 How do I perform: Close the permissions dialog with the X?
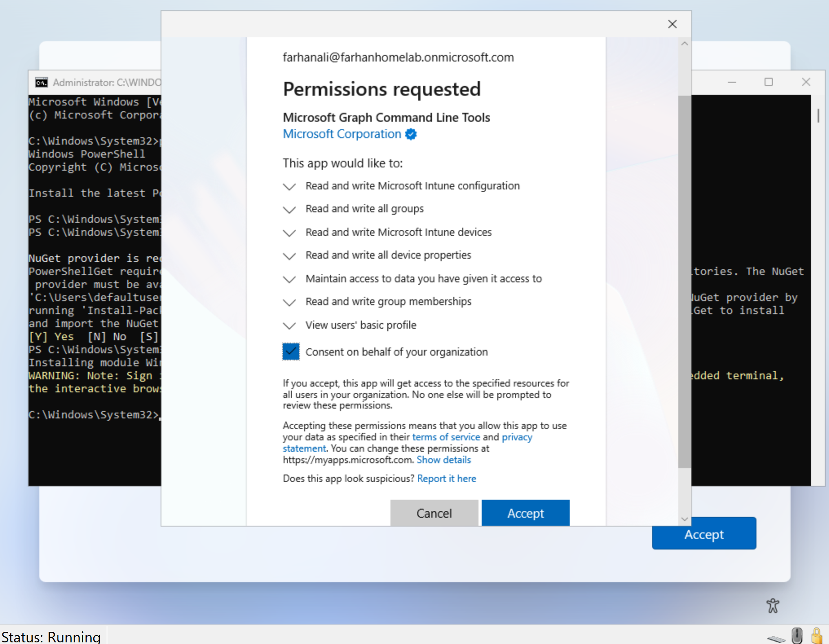click(672, 24)
